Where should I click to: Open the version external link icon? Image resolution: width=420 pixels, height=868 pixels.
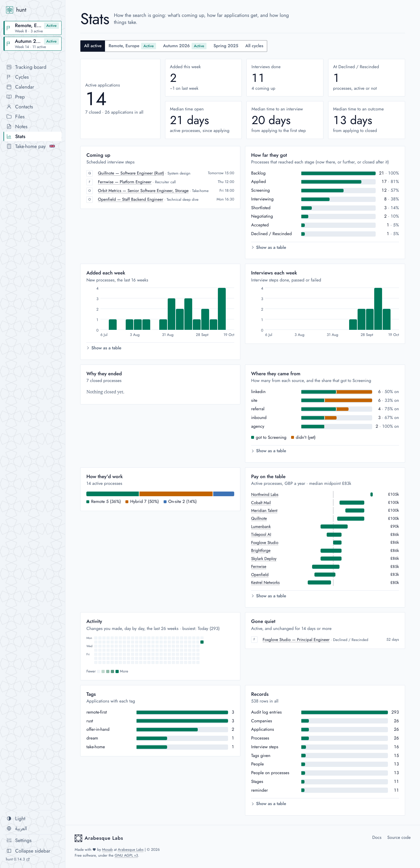click(x=28, y=859)
